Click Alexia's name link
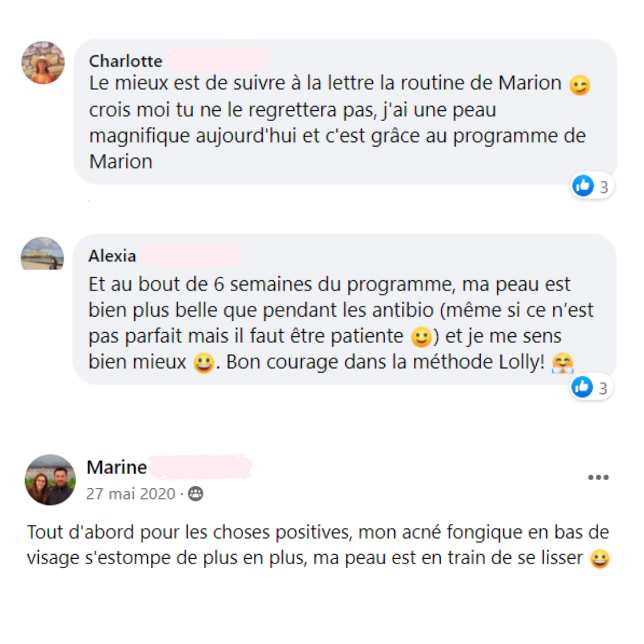This screenshot has width=644, height=644. [x=112, y=256]
